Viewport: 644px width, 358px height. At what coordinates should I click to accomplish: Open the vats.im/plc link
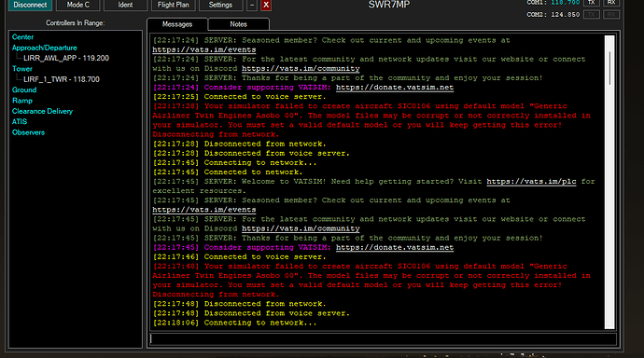click(x=531, y=181)
